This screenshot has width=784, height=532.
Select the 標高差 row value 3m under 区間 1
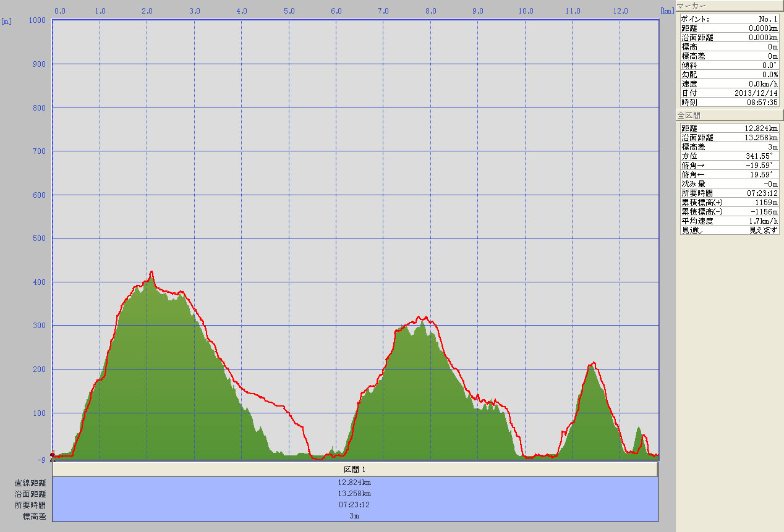(x=355, y=516)
